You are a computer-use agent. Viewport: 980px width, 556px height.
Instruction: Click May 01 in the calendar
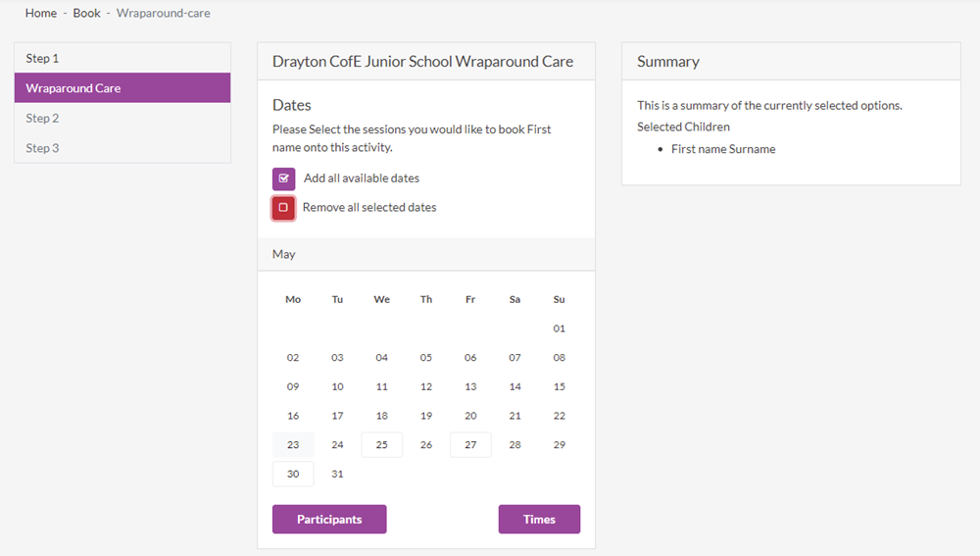coord(560,329)
